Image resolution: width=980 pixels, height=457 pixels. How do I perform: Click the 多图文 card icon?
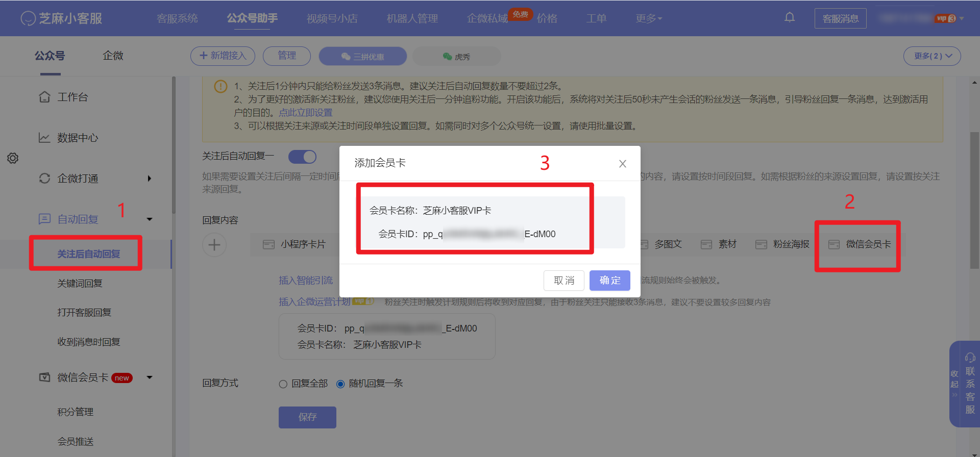click(644, 244)
